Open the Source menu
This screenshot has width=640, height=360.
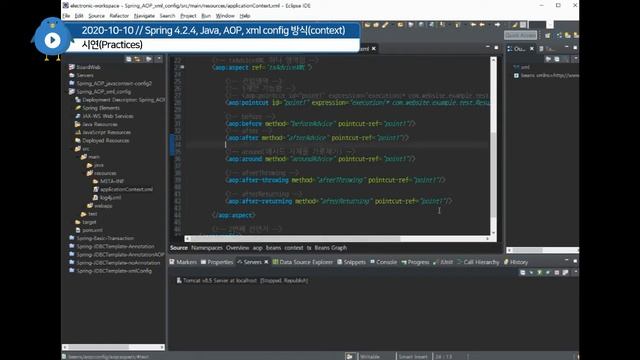97,16
